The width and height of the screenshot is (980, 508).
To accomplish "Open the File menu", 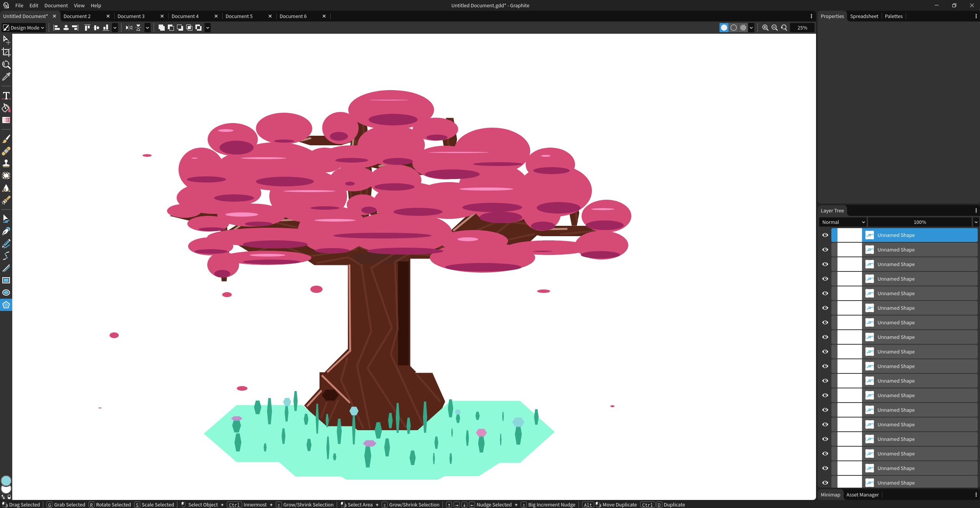I will [x=19, y=5].
